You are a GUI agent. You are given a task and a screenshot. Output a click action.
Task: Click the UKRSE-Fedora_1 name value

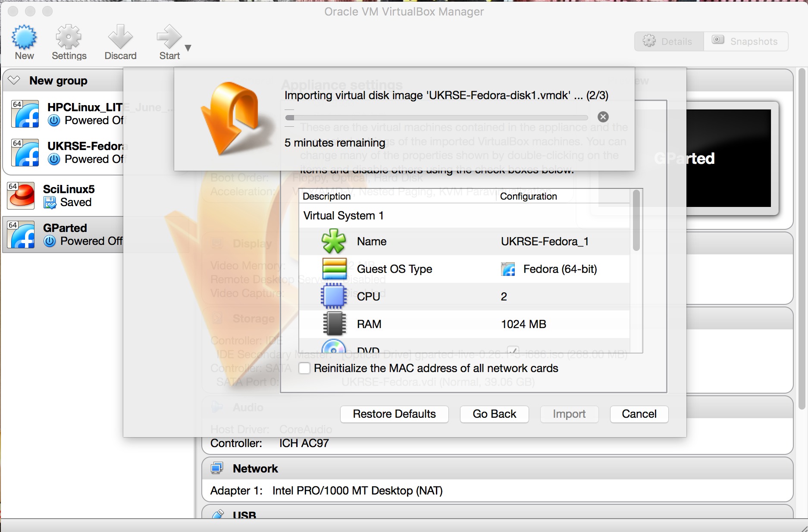pyautogui.click(x=545, y=241)
